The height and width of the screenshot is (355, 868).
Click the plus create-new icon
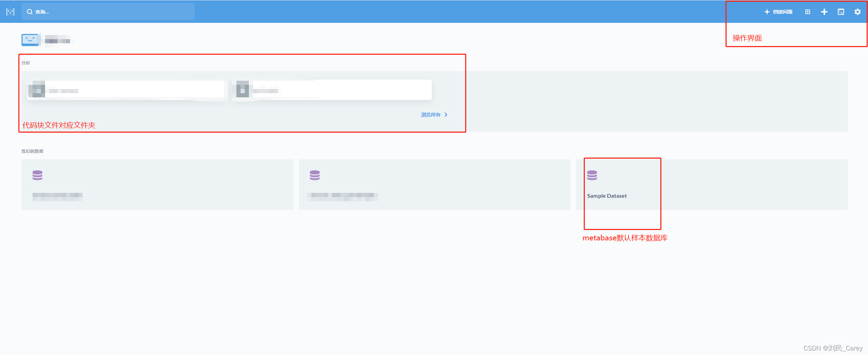[x=824, y=12]
